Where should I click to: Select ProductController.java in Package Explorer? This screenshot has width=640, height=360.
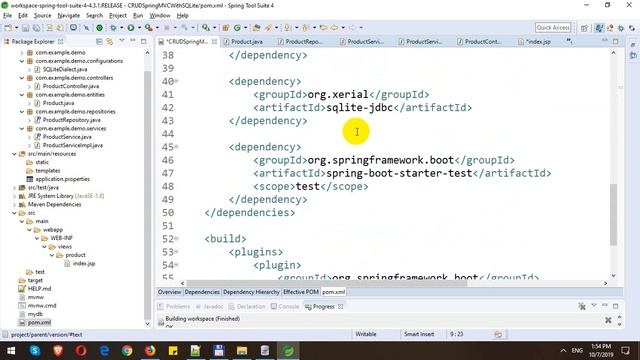(71, 86)
